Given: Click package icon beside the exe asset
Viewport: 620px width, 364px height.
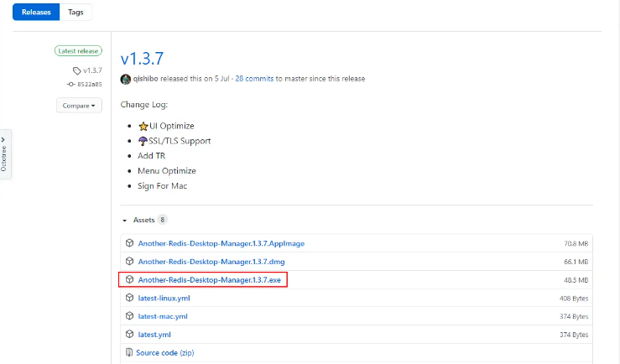Looking at the screenshot, I should [129, 279].
